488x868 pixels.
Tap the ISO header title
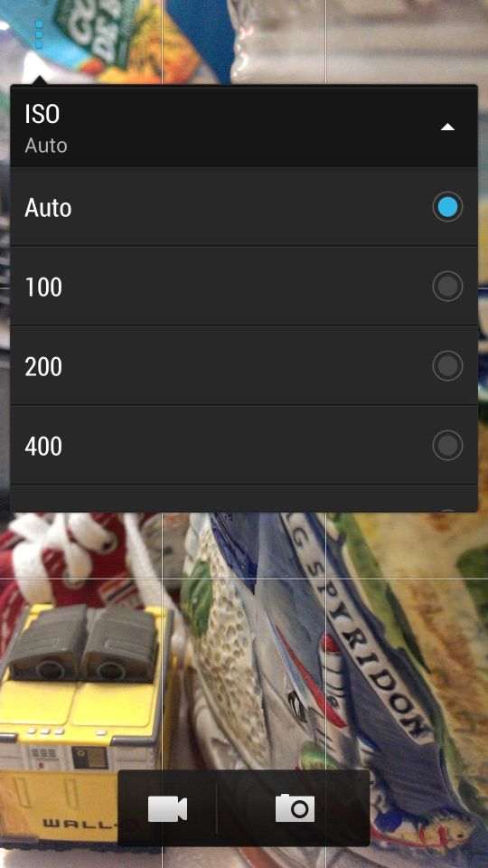pyautogui.click(x=42, y=114)
